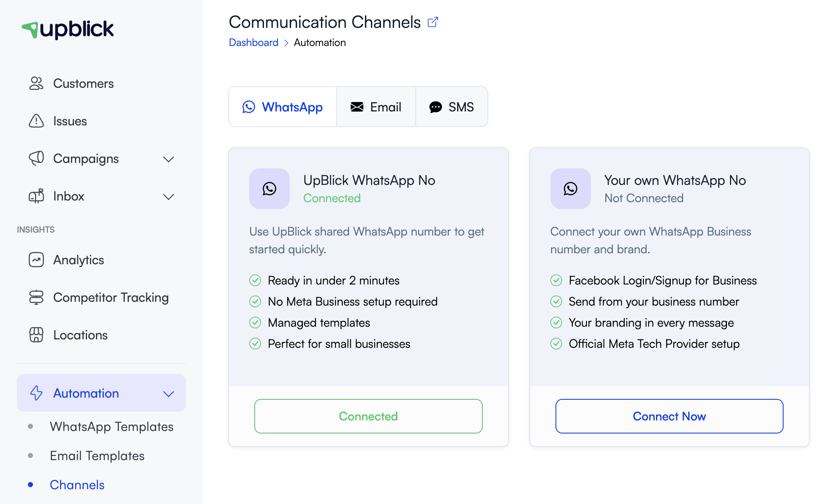Click the Not Connected status text
Image resolution: width=833 pixels, height=504 pixels.
coord(644,198)
